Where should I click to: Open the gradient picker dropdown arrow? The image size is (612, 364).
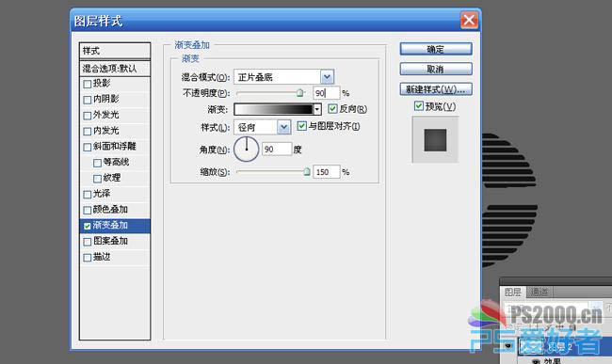coord(317,109)
